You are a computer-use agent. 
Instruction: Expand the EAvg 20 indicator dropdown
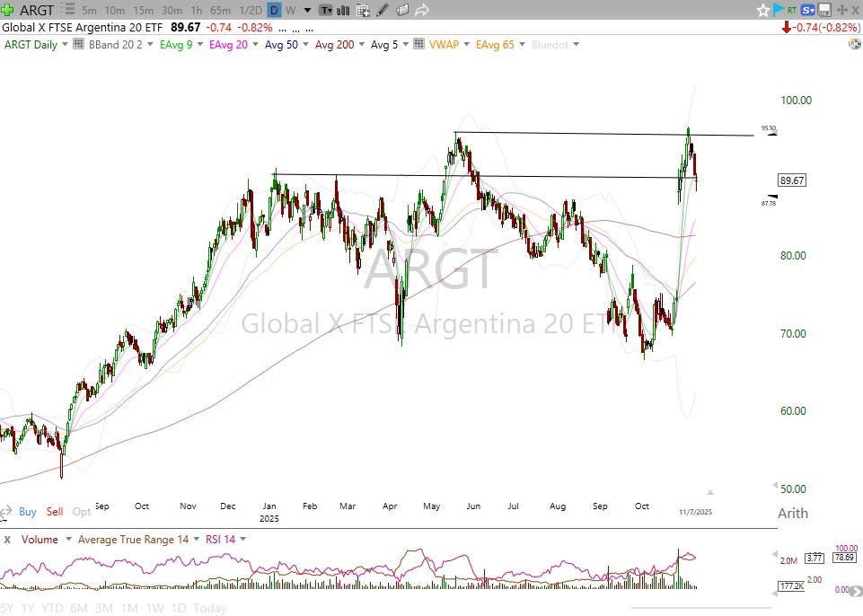click(255, 44)
